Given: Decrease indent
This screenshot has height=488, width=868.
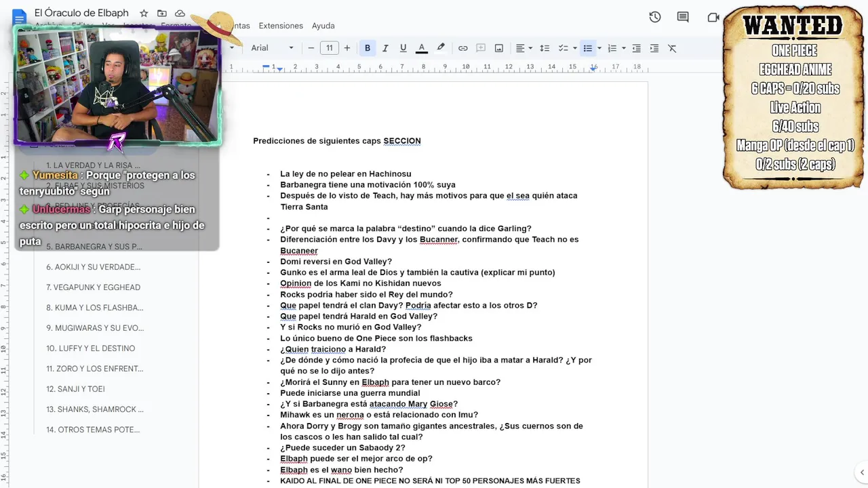Looking at the screenshot, I should coord(636,48).
